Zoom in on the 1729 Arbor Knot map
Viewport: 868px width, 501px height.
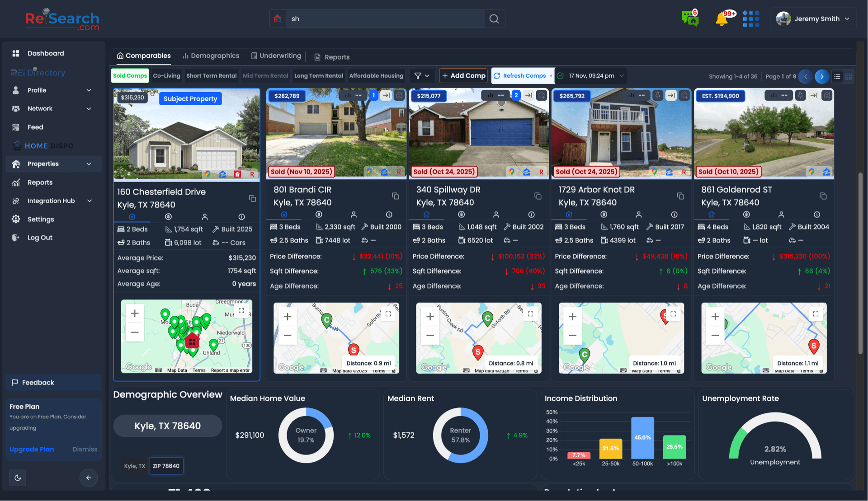click(572, 317)
